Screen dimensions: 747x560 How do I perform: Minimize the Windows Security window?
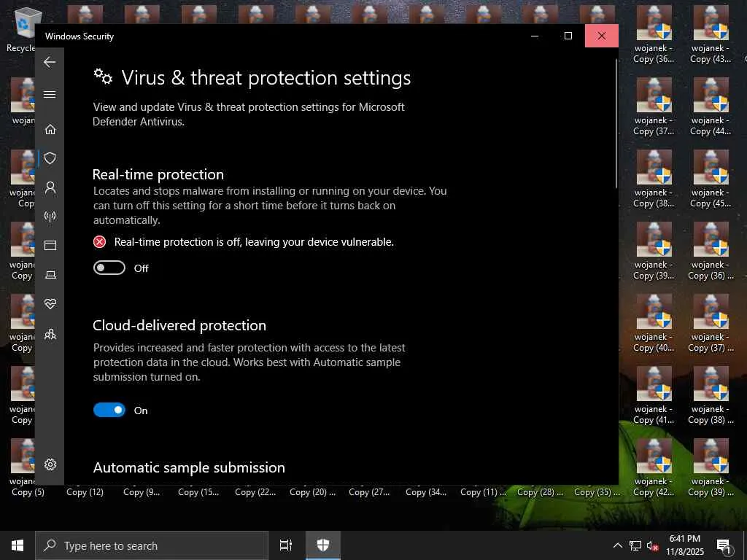(x=535, y=36)
